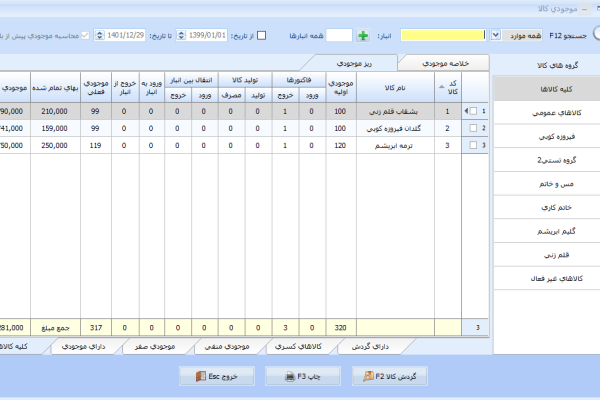Click the 250,000 cost cell
This screenshot has height=400, width=600.
(54, 146)
